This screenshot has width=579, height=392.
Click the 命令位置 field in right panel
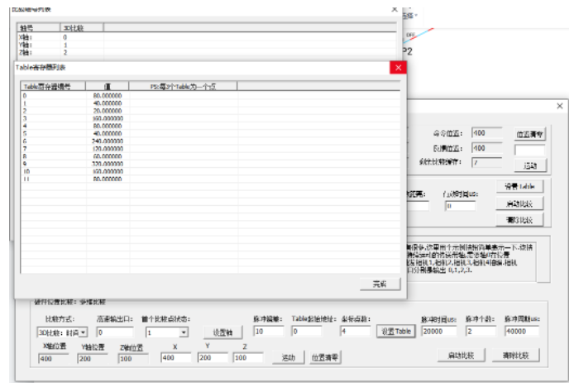point(486,133)
